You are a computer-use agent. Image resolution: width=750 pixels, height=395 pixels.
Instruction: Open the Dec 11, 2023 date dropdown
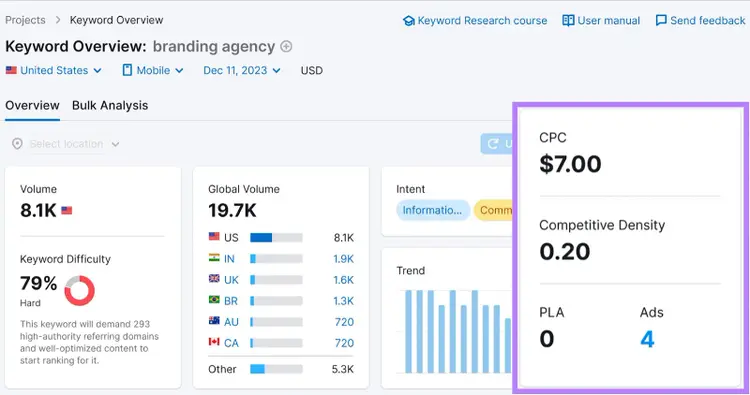(242, 70)
